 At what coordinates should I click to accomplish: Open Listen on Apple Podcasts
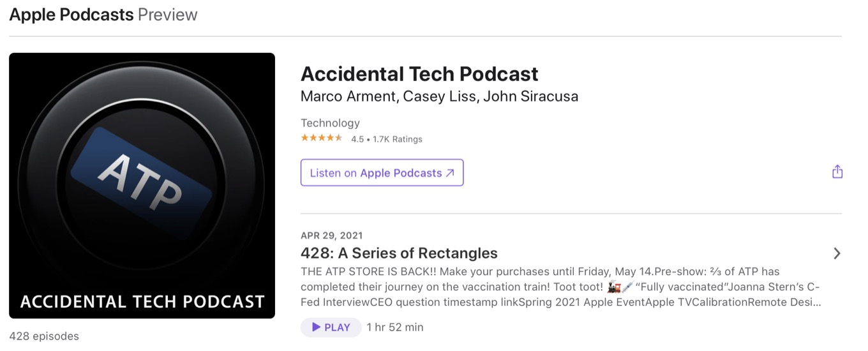382,173
